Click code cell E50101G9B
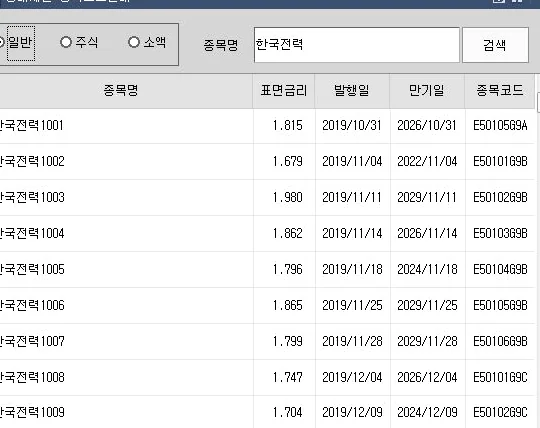This screenshot has width=540, height=428. click(x=500, y=161)
